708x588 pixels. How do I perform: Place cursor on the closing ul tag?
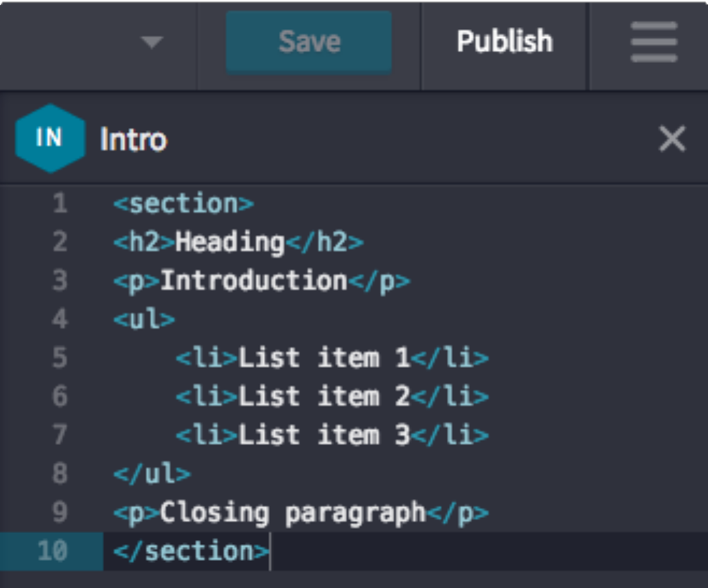[x=151, y=473]
